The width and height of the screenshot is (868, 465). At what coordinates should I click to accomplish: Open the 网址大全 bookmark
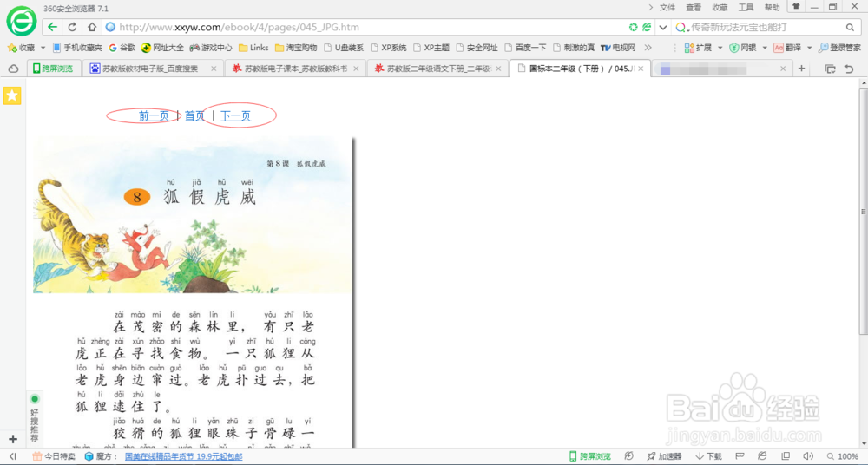point(162,48)
